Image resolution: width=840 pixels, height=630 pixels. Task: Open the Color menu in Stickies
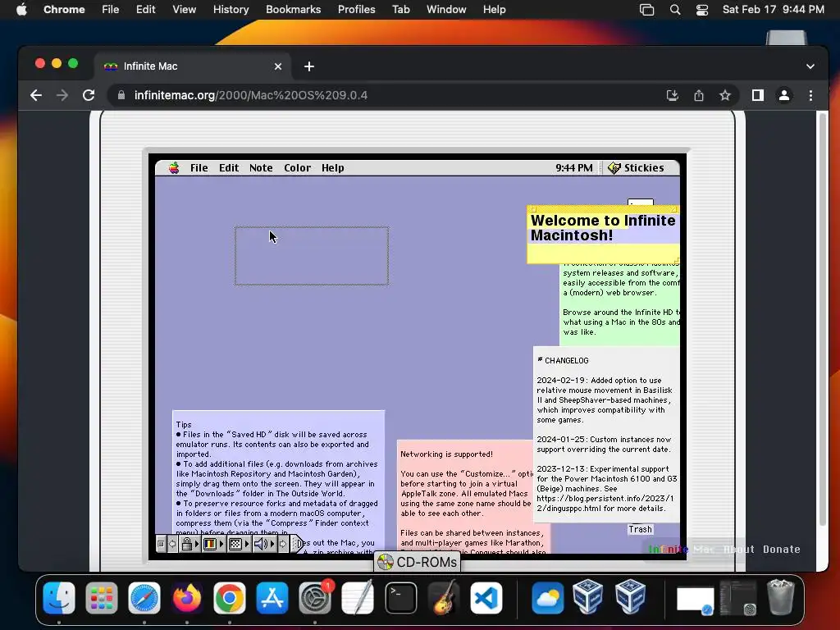tap(297, 167)
